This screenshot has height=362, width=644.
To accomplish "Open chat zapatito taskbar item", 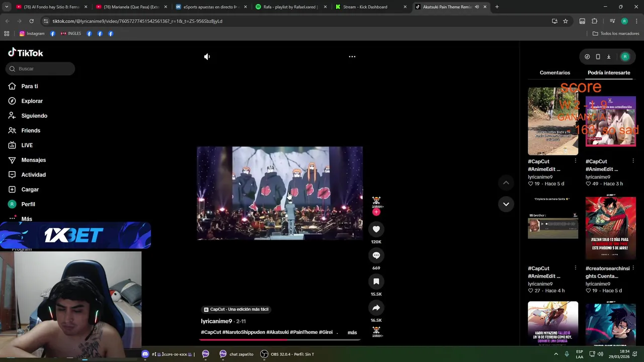I will point(236,354).
